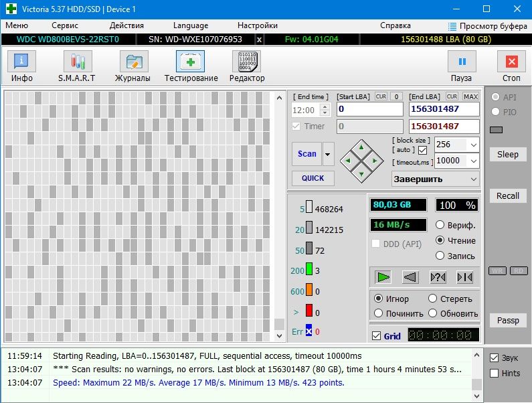Open the S.M.A.R.T toolbar icon

point(78,62)
